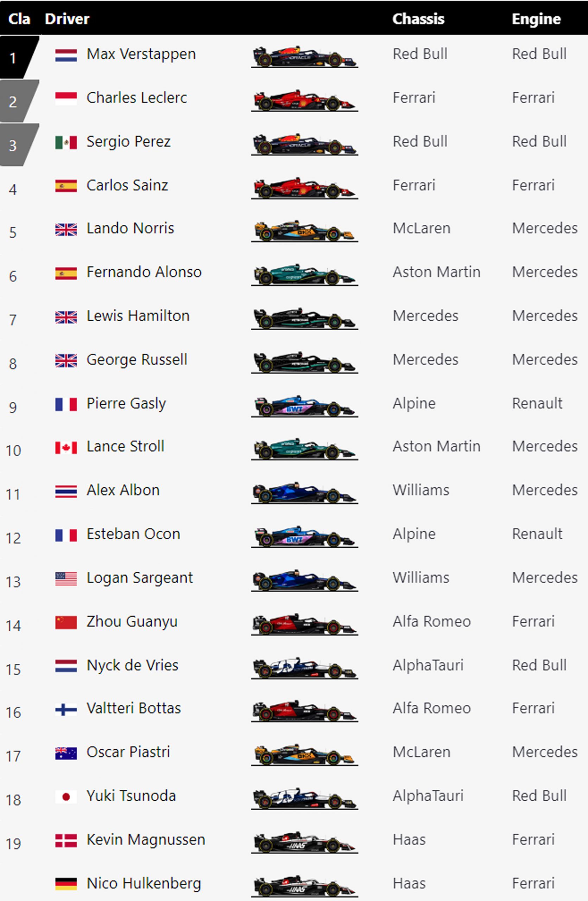The width and height of the screenshot is (588, 901).
Task: Open George Russell driver name link
Action: click(x=137, y=360)
